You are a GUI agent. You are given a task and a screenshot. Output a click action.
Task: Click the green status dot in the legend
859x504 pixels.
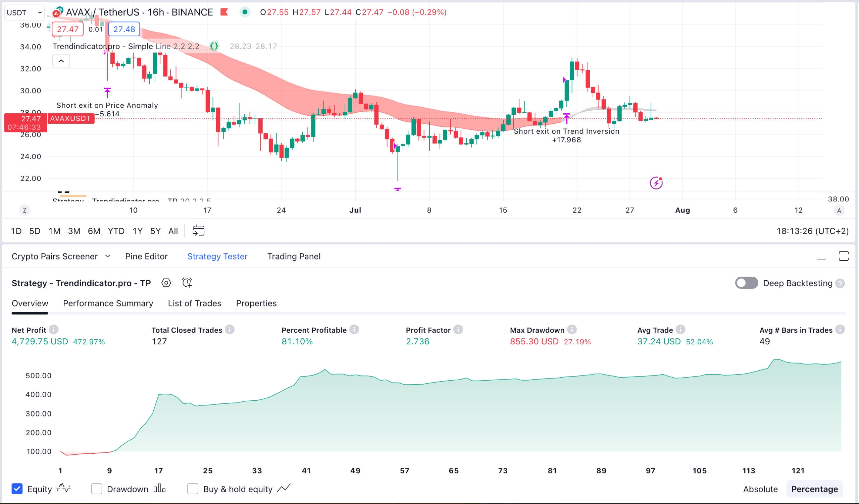coord(245,12)
